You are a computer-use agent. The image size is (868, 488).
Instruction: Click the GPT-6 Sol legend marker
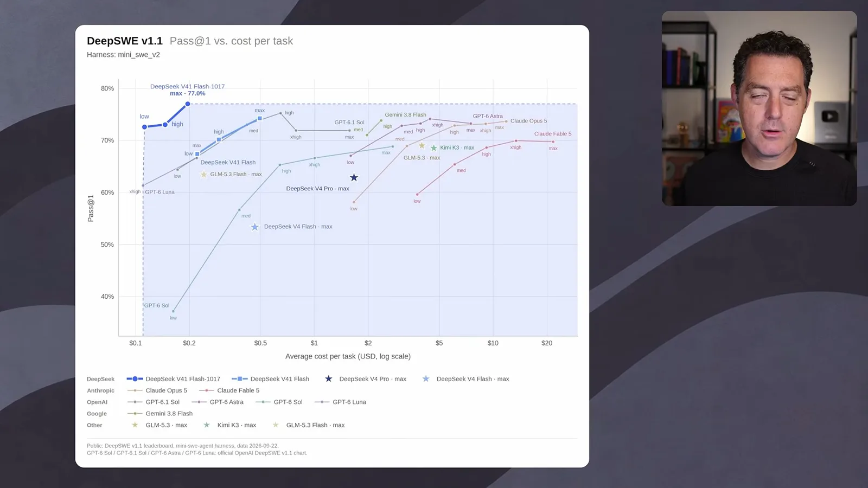click(x=263, y=402)
